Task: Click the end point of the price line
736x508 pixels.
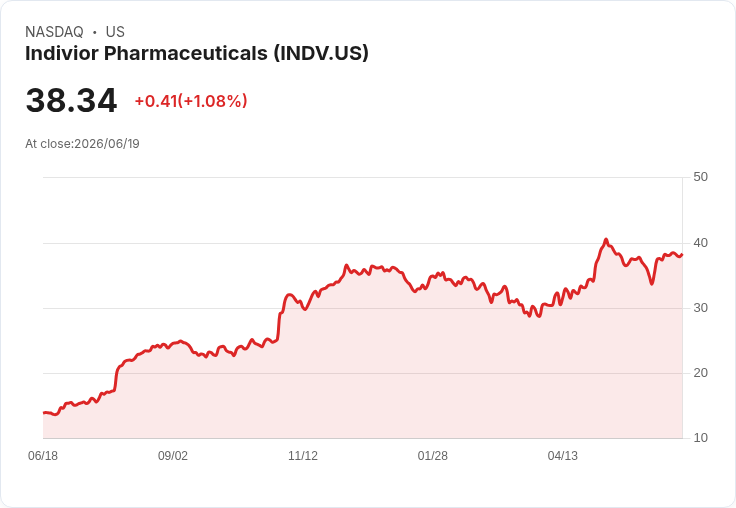Action: (x=682, y=255)
